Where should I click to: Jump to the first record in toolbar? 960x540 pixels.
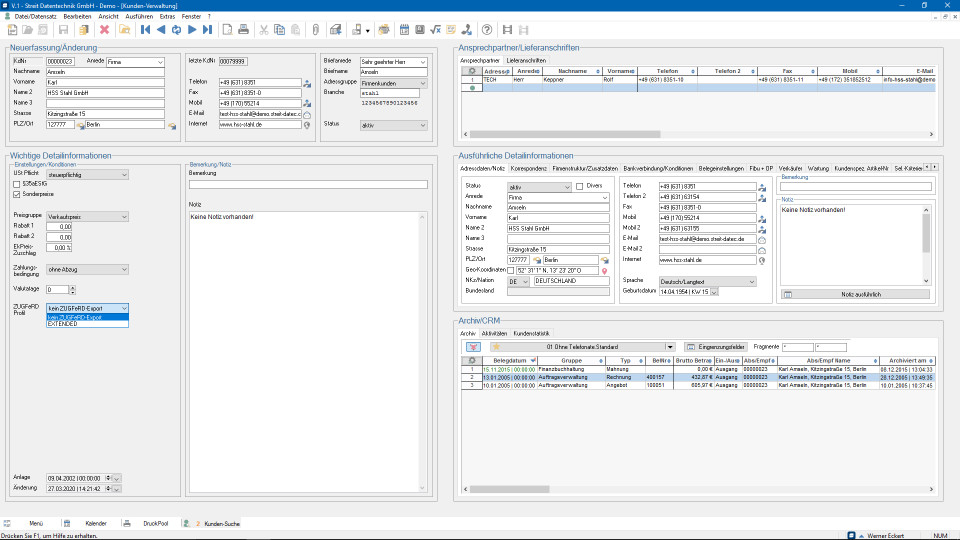pyautogui.click(x=147, y=29)
